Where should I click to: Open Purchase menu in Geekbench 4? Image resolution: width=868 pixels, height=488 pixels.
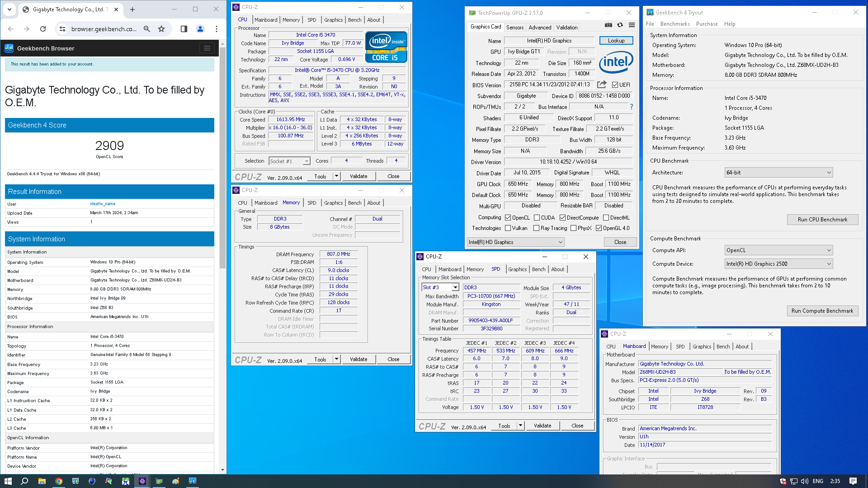[x=707, y=24]
